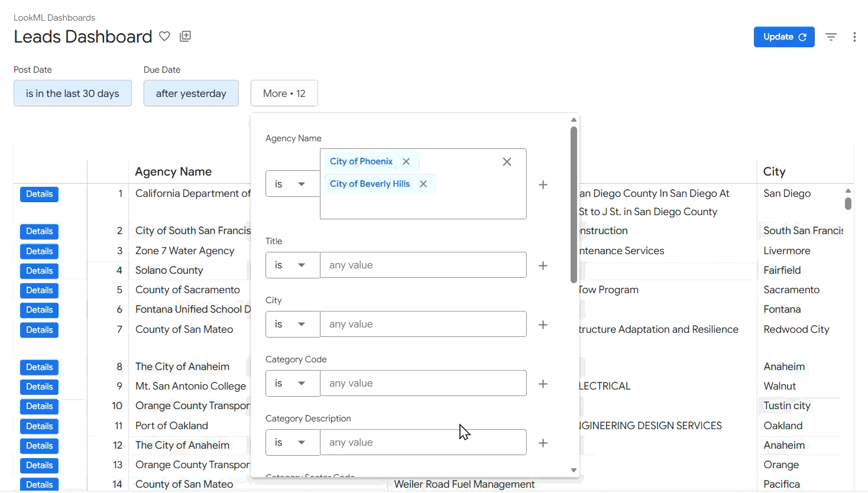Open the Category Code 'is' operator dropdown

tap(293, 383)
